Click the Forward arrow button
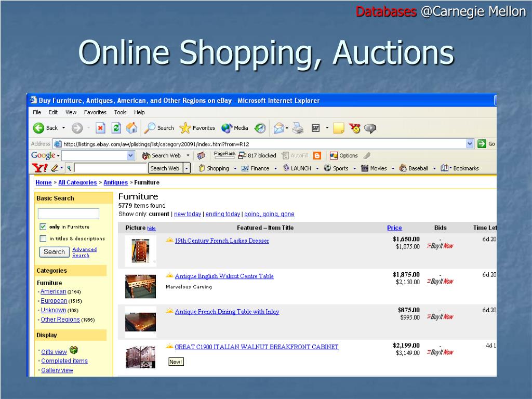Screen dimensions: 532x399 coord(77,128)
